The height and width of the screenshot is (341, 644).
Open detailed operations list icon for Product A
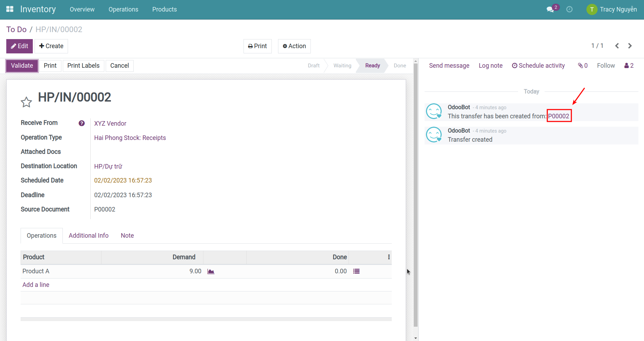[x=356, y=272]
